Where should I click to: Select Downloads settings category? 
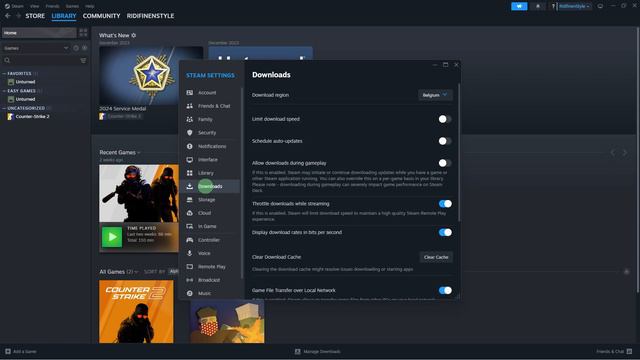coord(210,187)
